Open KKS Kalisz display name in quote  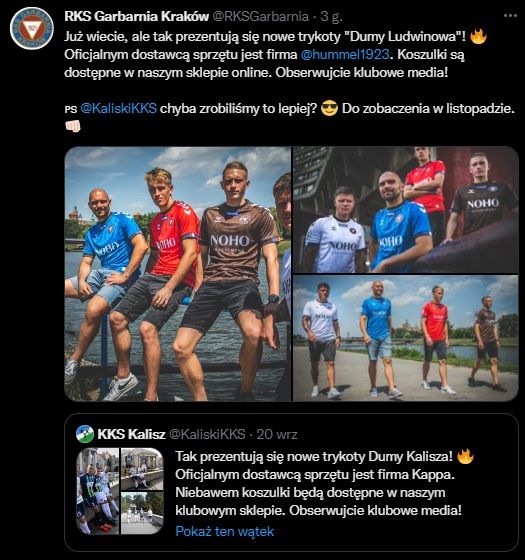131,434
